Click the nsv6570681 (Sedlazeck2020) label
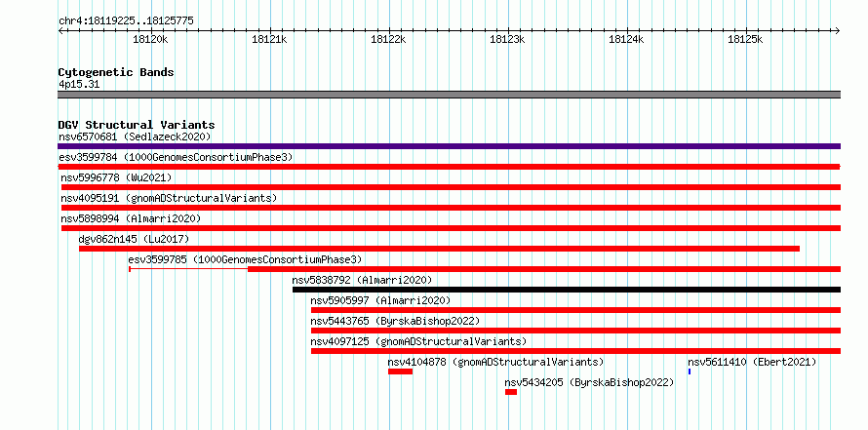The width and height of the screenshot is (868, 430). 135,137
